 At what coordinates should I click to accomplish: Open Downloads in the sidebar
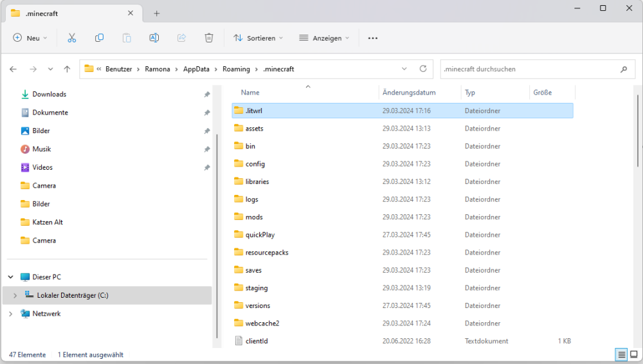point(50,95)
